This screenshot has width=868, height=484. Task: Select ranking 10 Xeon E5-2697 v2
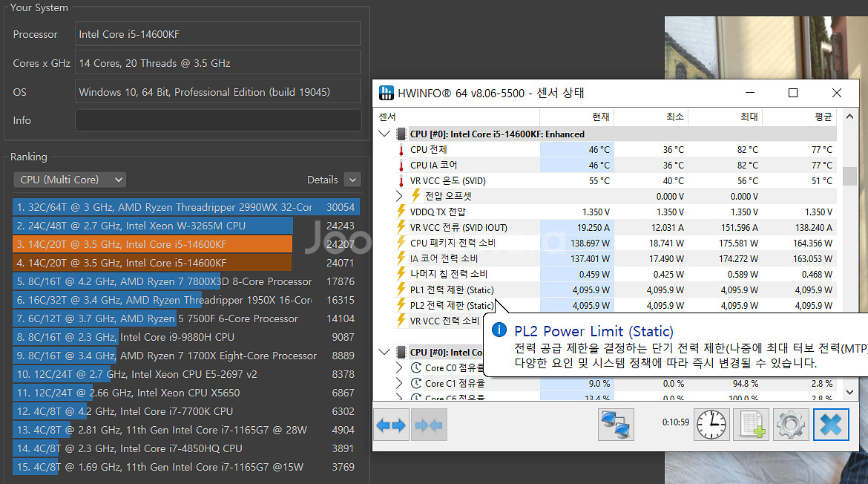(186, 374)
